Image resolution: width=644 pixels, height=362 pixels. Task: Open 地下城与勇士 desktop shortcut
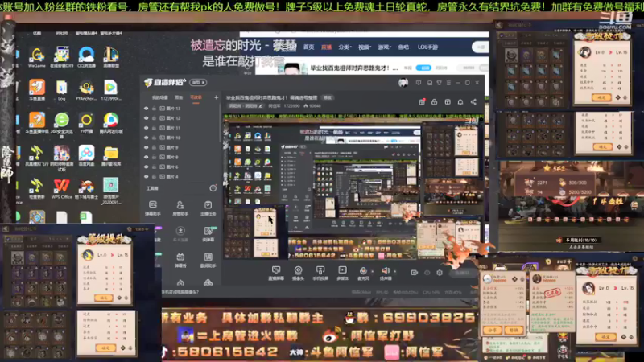point(86,189)
